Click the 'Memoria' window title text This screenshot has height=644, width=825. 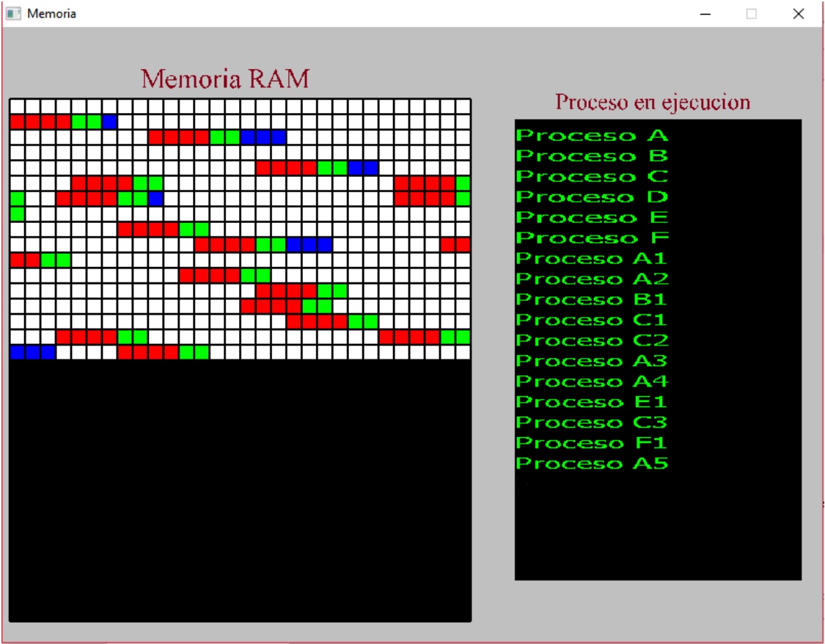coord(51,14)
